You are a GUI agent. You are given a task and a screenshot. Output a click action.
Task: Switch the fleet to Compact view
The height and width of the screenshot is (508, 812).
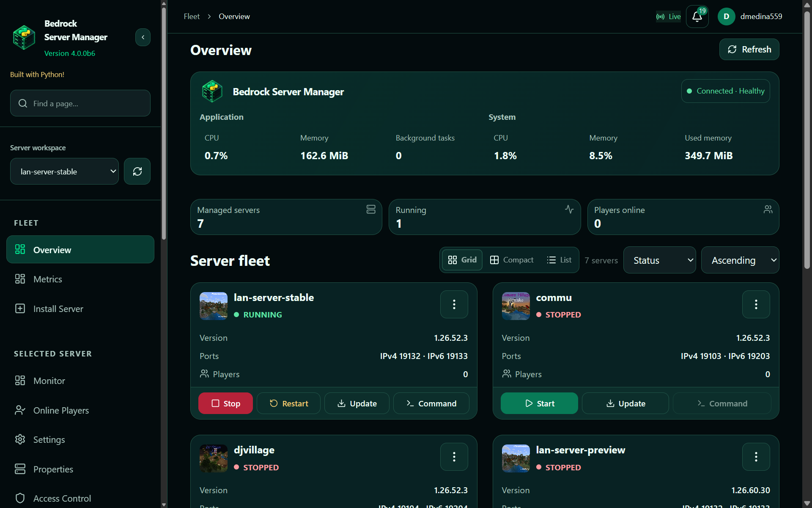pyautogui.click(x=512, y=260)
